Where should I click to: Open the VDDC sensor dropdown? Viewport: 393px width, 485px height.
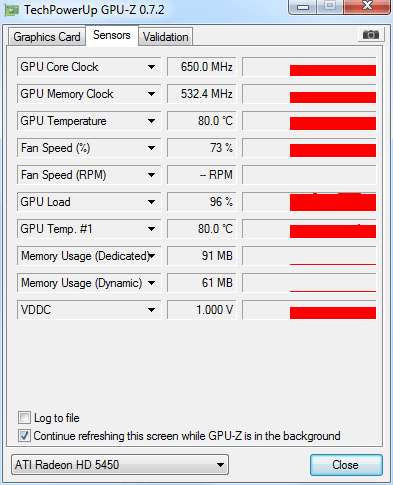pyautogui.click(x=151, y=310)
